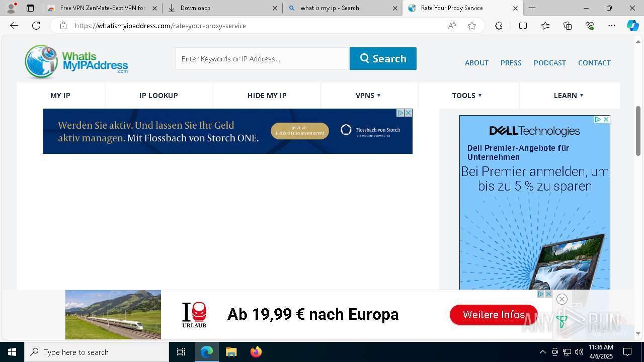This screenshot has height=362, width=644.
Task: Reload the page with the refresh icon
Action: point(36,26)
